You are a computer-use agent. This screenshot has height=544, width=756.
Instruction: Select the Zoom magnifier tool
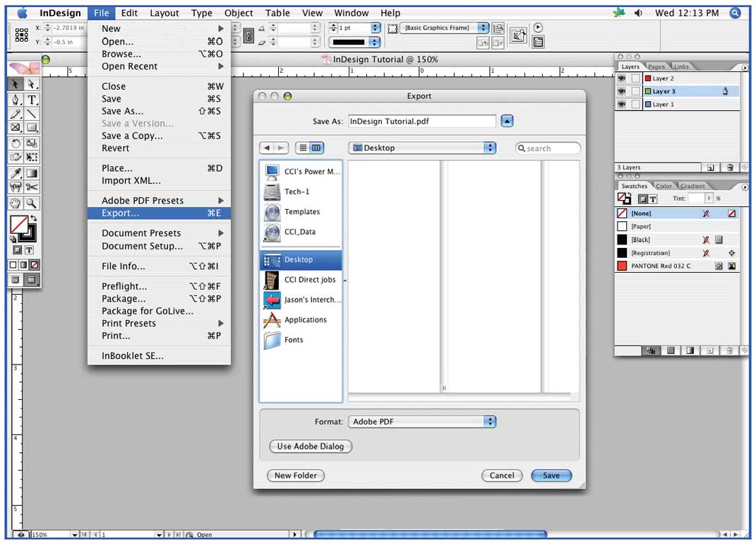click(31, 203)
